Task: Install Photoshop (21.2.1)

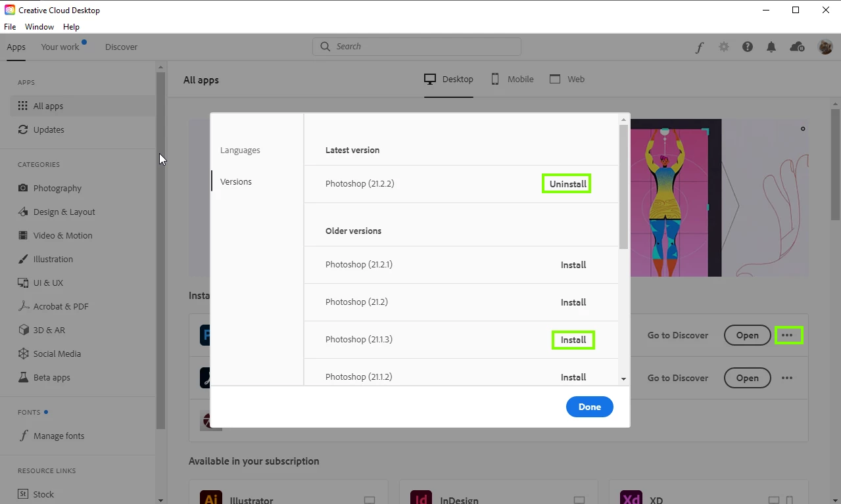Action: point(573,265)
